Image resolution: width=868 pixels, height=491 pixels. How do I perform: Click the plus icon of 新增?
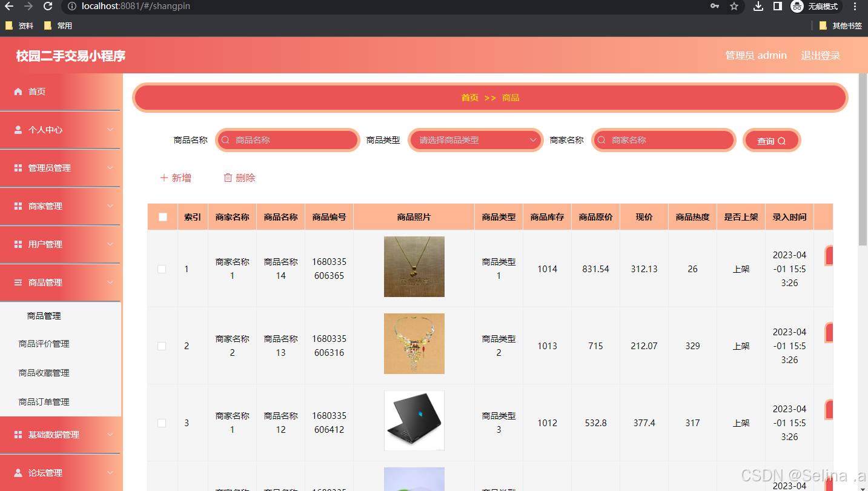pos(164,178)
